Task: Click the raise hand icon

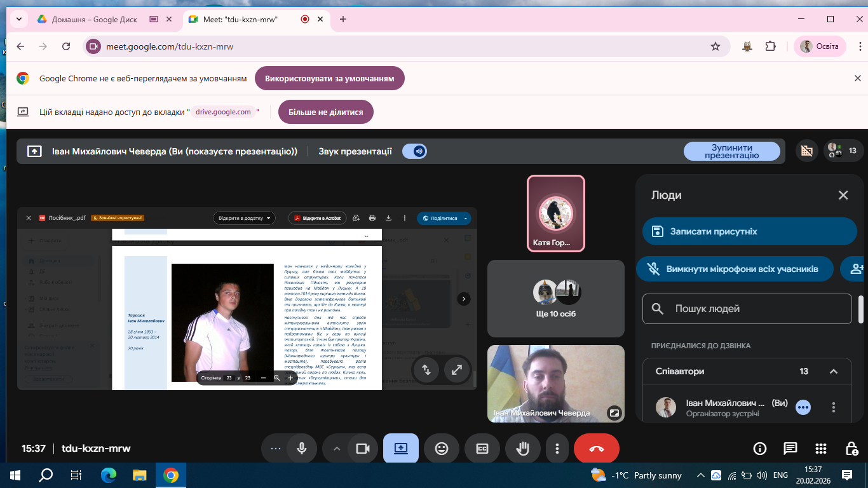Action: point(523,449)
